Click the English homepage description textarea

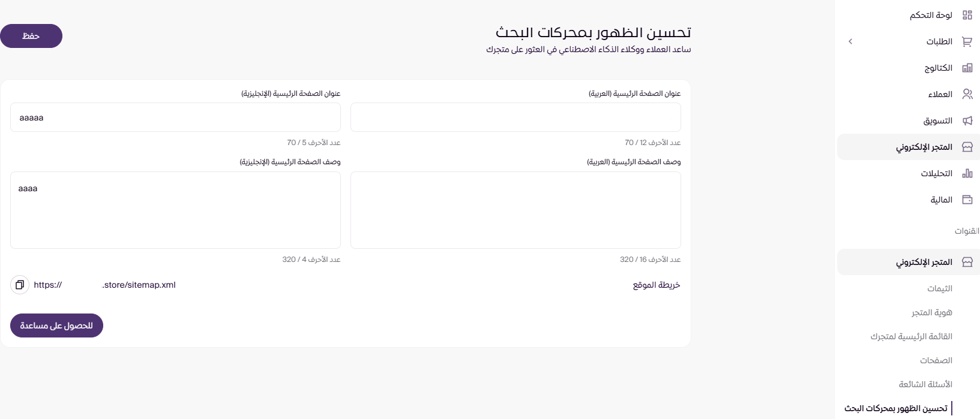(x=175, y=210)
